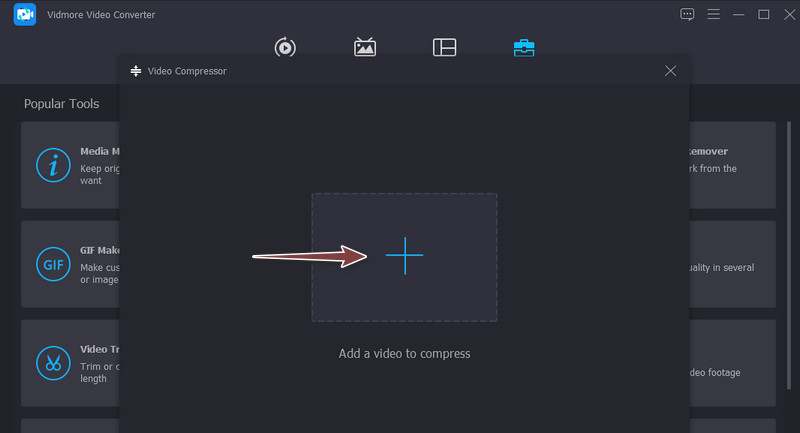Screen dimensions: 800x433
Task: Switch to the MV tab
Action: 365,47
